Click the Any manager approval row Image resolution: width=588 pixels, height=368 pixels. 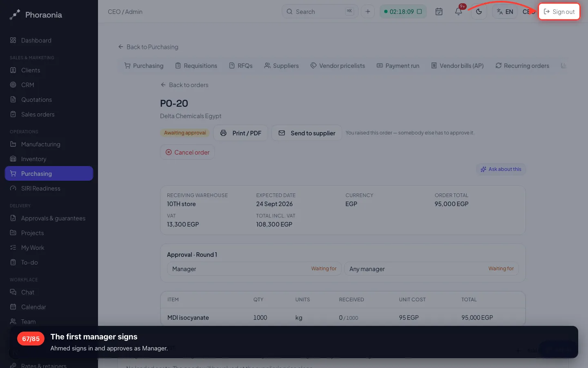(x=432, y=269)
